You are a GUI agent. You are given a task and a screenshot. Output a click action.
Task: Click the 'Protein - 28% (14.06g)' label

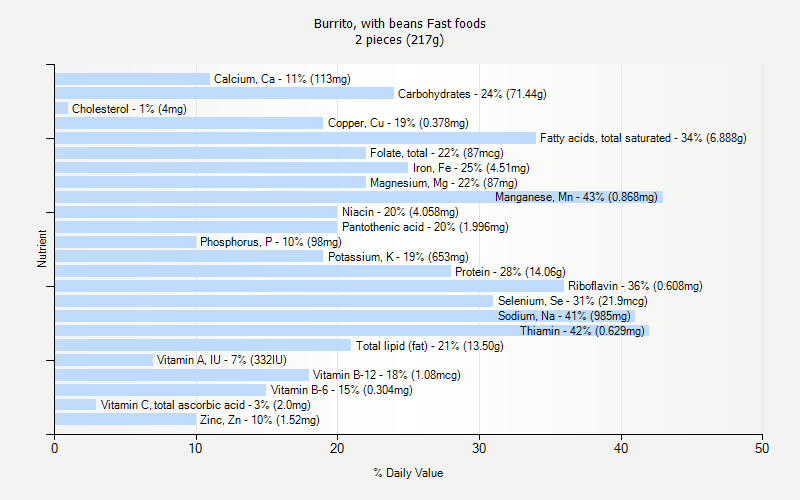coord(510,272)
